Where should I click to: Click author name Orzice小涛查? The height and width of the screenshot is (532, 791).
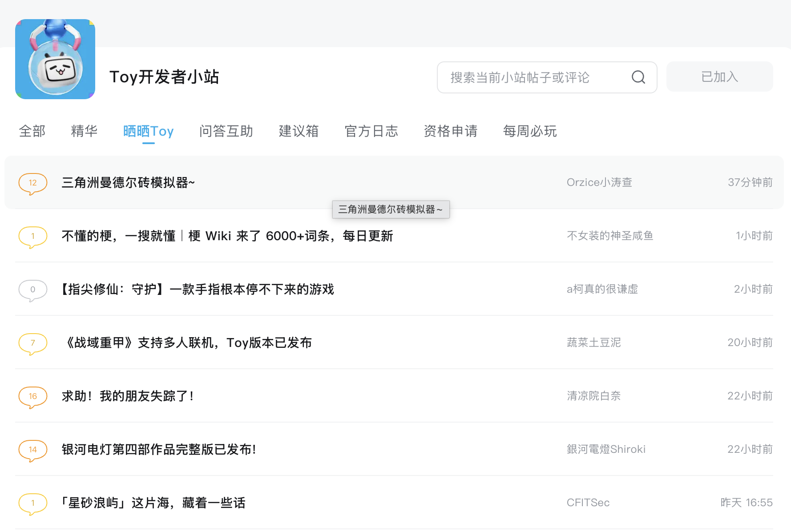pos(599,182)
